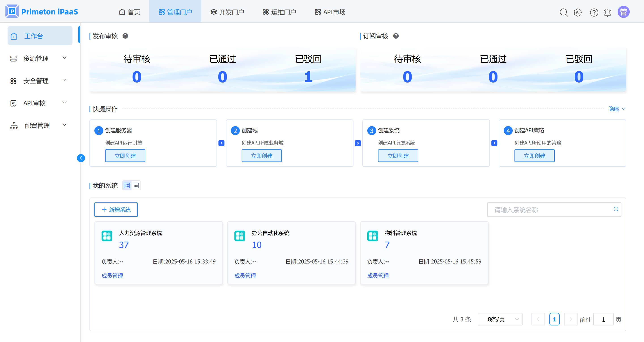Click the help icon beside 订阅审核
Screen dimensions: 644x342
396,36
